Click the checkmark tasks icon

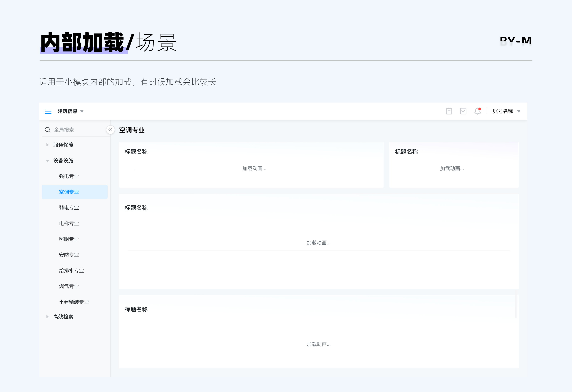(x=463, y=111)
